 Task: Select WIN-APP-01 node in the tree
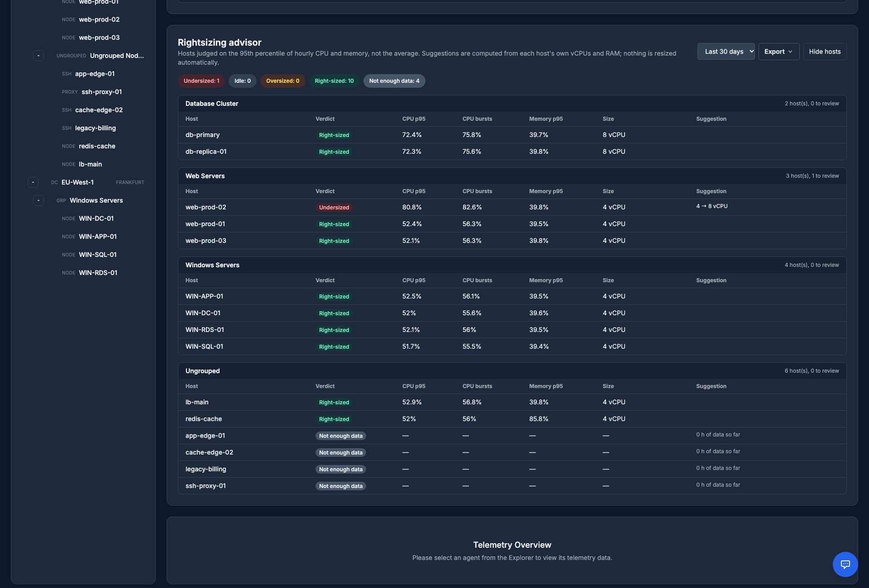point(98,237)
